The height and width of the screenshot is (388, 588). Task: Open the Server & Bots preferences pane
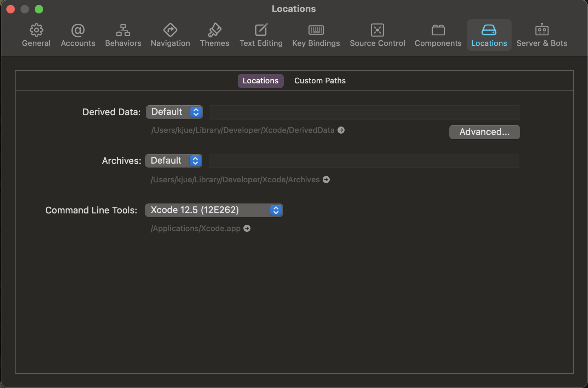(541, 34)
